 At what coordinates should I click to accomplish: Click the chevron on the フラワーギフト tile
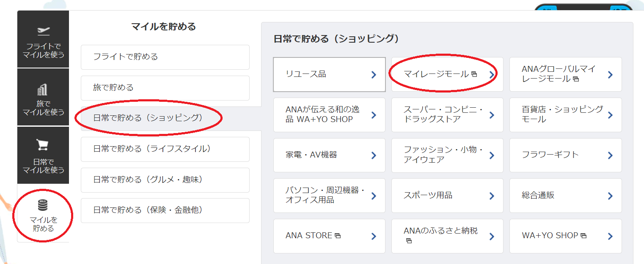point(610,155)
